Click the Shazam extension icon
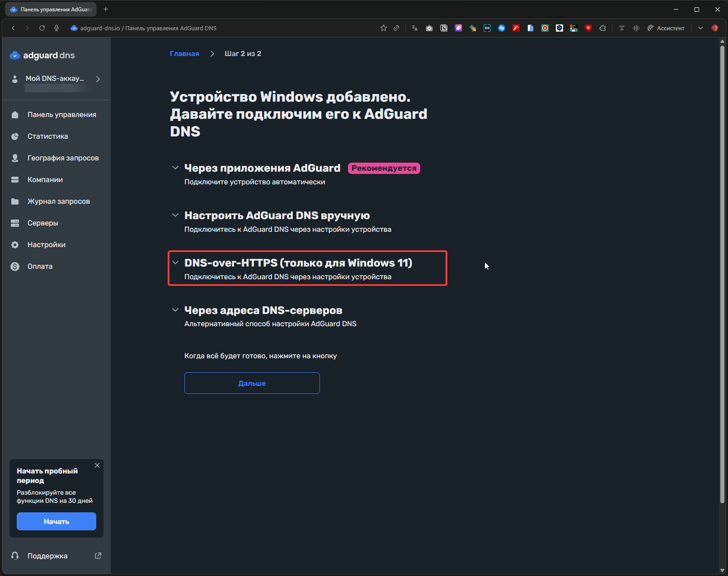Screen dimensions: 728x576 pyautogui.click(x=502, y=28)
